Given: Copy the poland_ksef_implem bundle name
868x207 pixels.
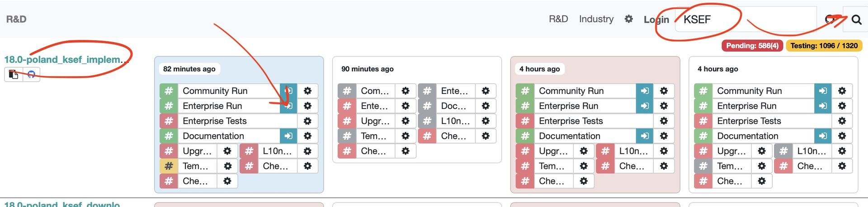Looking at the screenshot, I should tap(14, 75).
